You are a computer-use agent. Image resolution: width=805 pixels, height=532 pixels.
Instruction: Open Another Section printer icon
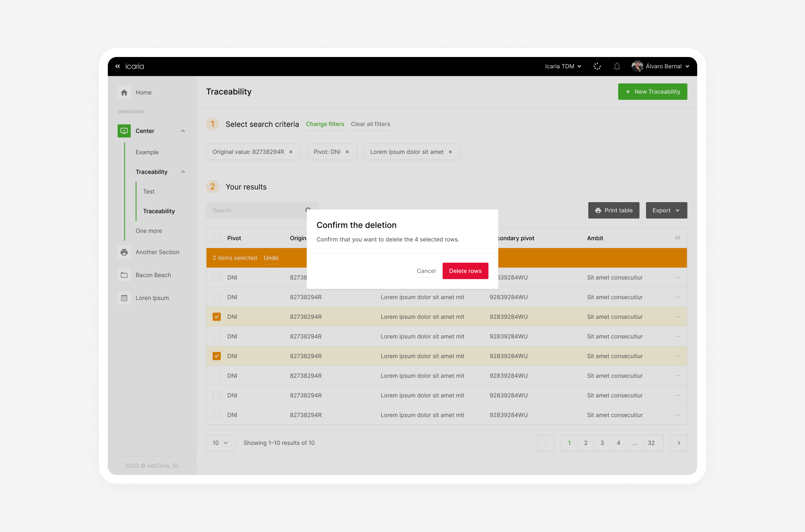[x=124, y=252]
